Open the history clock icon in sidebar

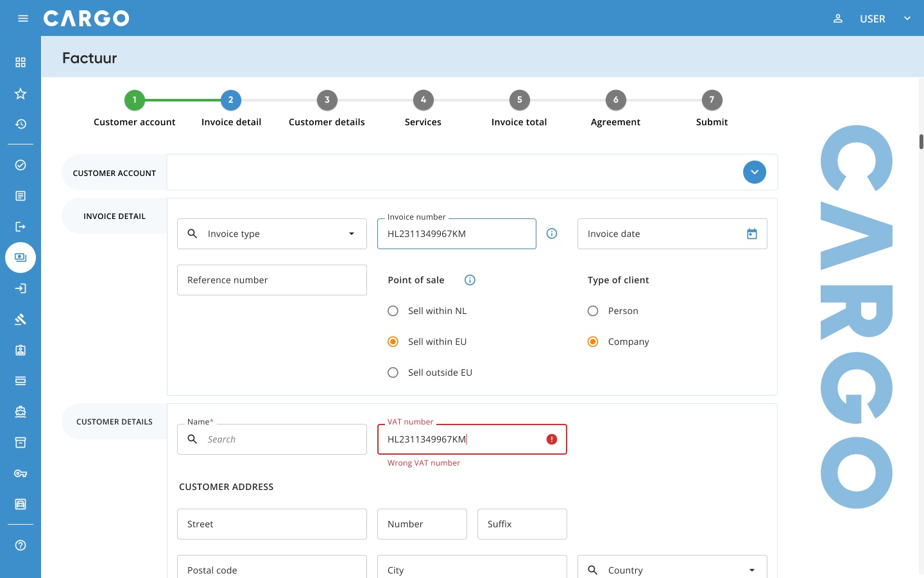coord(21,124)
